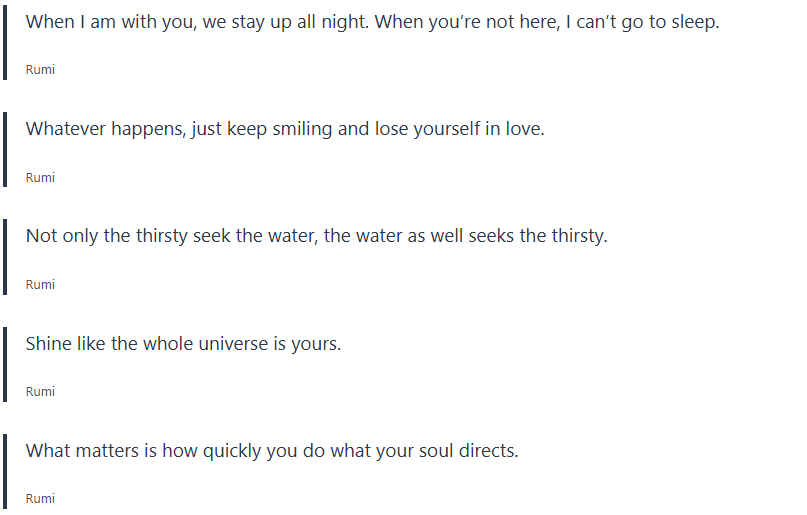This screenshot has height=515, width=807.
Task: Click the left border bar of "Whatever happens" quote
Action: [x=5, y=150]
